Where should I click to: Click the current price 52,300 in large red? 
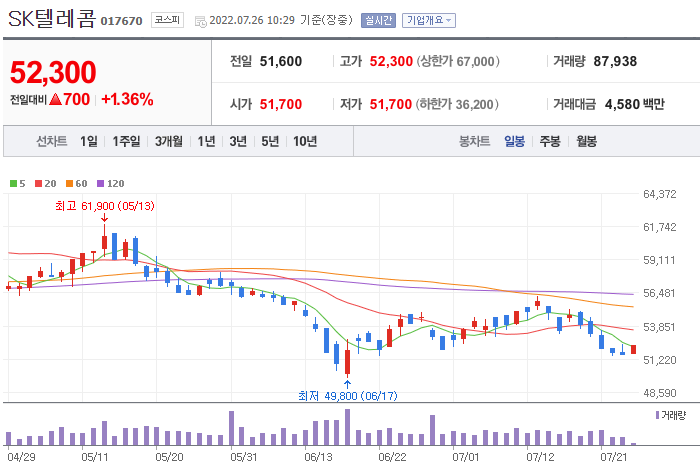click(53, 72)
